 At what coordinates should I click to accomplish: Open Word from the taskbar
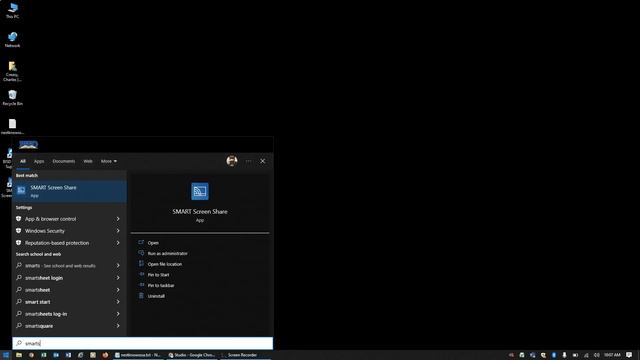(x=68, y=355)
